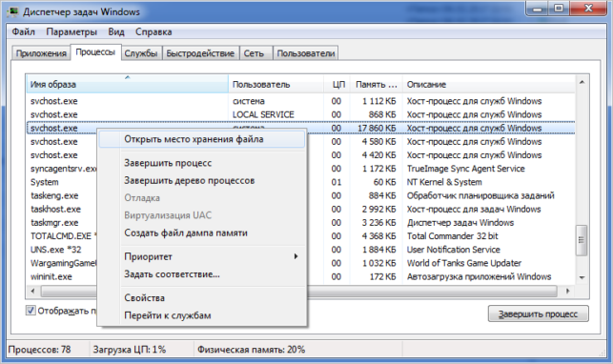Open the Вид menu
Viewport: 613px width, 364px height.
pos(116,32)
